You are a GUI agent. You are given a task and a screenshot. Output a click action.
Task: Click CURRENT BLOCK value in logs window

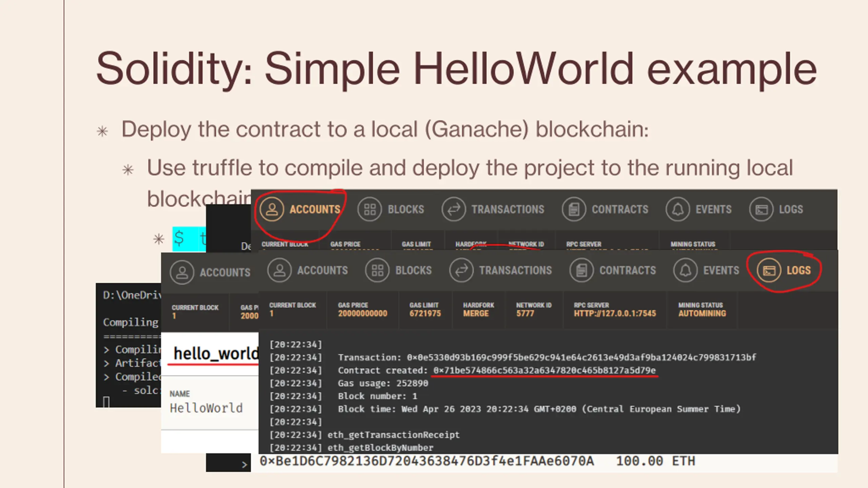272,313
